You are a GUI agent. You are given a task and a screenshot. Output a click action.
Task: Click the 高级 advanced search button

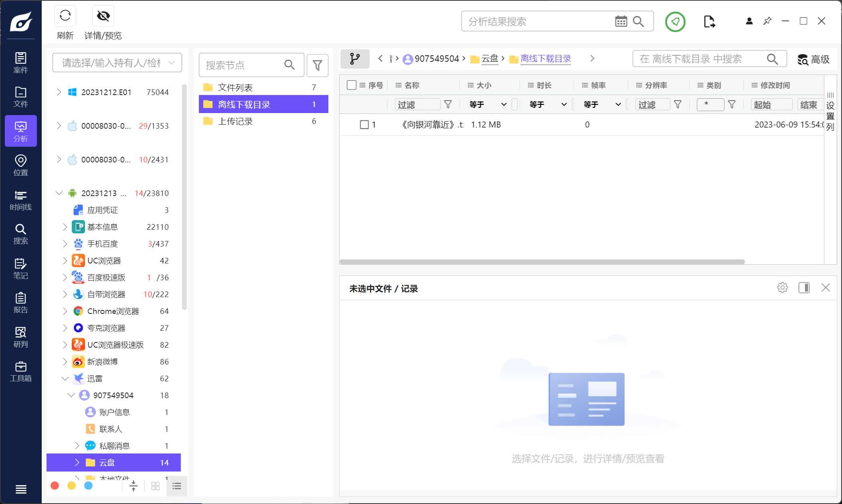pos(813,60)
